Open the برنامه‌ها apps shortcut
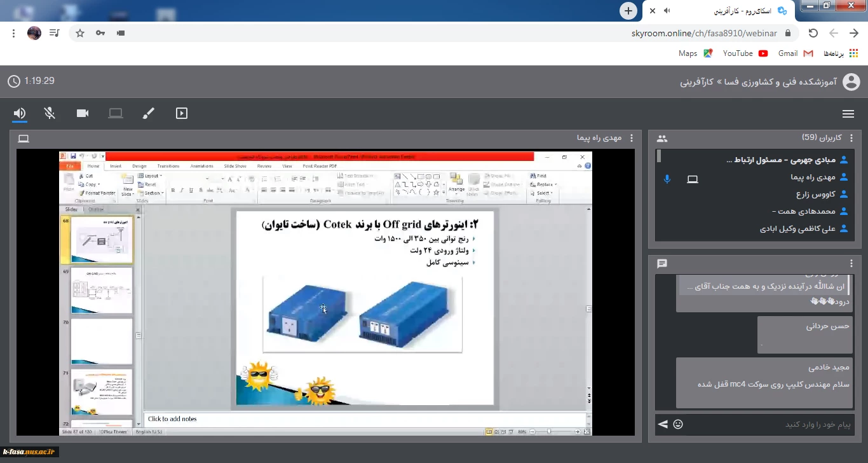Screen dimensions: 868x463 click(841, 53)
